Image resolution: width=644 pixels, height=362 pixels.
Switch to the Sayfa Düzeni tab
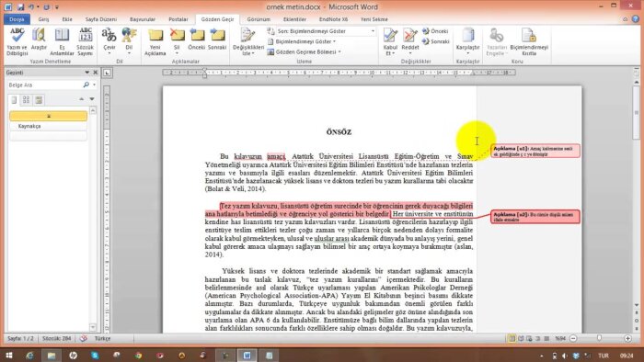click(x=101, y=19)
